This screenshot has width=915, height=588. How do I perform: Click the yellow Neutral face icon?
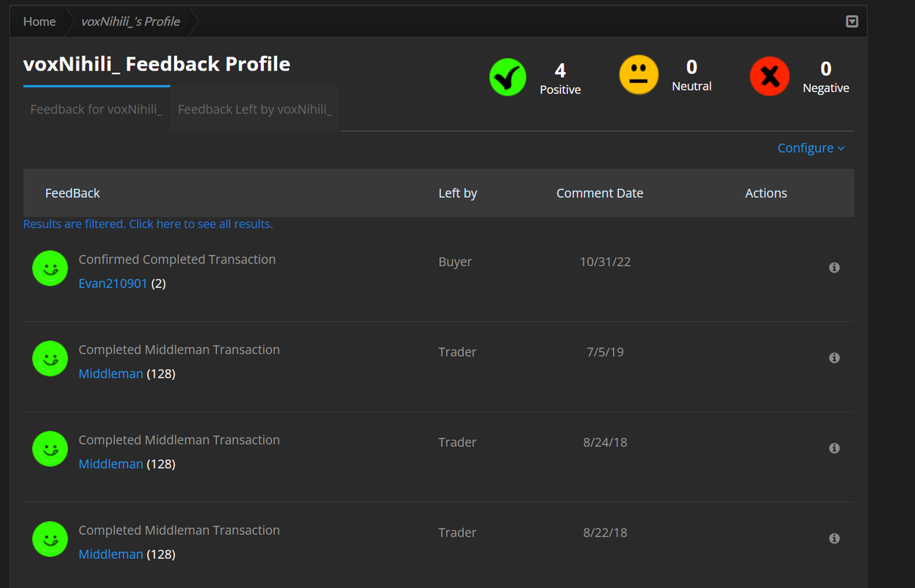639,75
